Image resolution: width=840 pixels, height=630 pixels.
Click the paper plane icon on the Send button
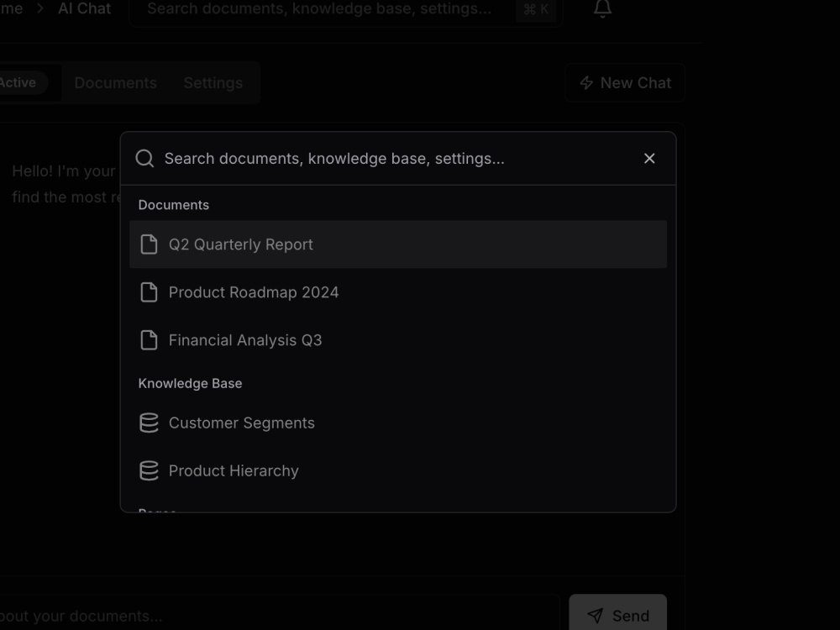click(x=596, y=616)
